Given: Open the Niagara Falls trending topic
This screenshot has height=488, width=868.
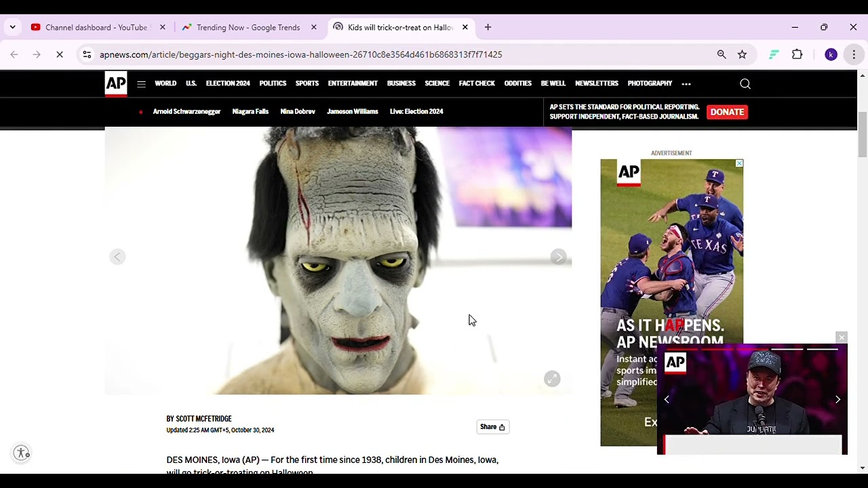Looking at the screenshot, I should (x=250, y=111).
